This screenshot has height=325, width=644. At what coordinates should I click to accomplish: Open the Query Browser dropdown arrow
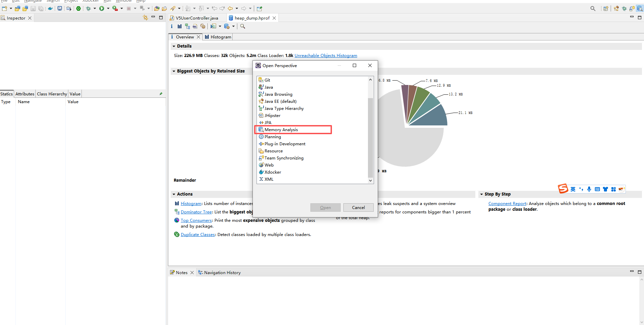[x=233, y=26]
